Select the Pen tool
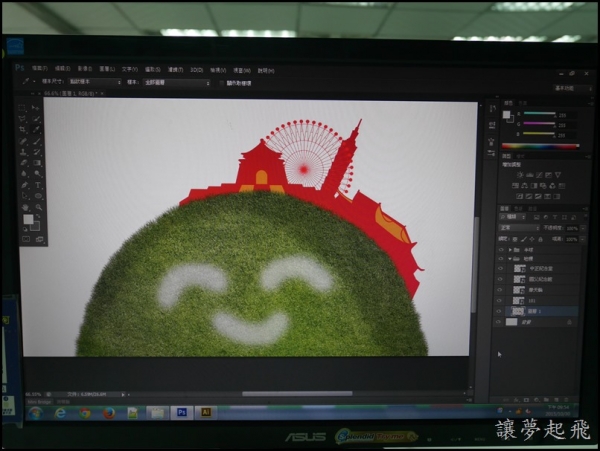 pyautogui.click(x=24, y=185)
